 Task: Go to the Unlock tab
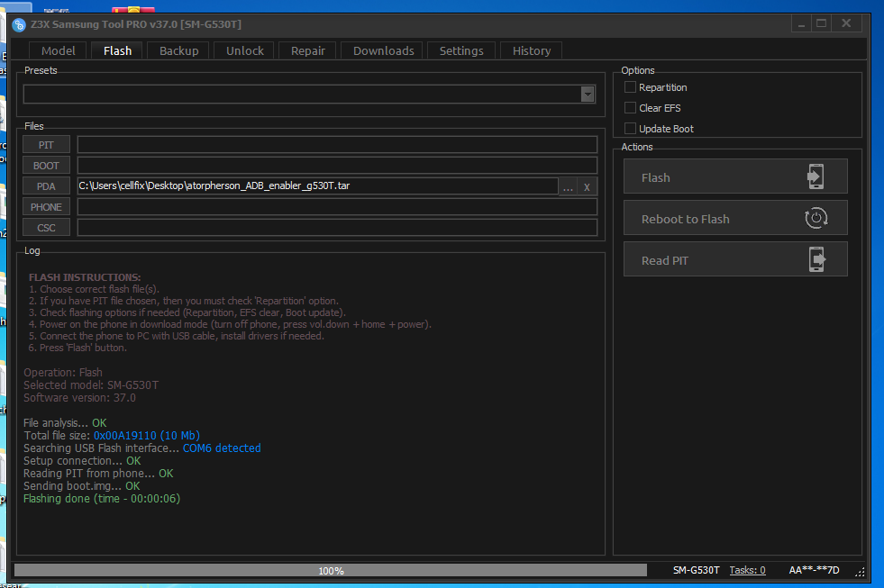point(245,50)
